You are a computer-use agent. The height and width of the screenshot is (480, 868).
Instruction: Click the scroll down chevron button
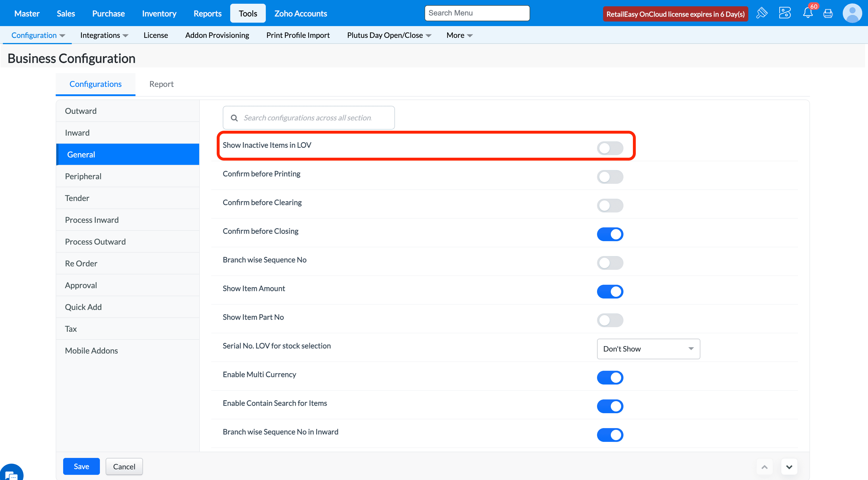(789, 467)
